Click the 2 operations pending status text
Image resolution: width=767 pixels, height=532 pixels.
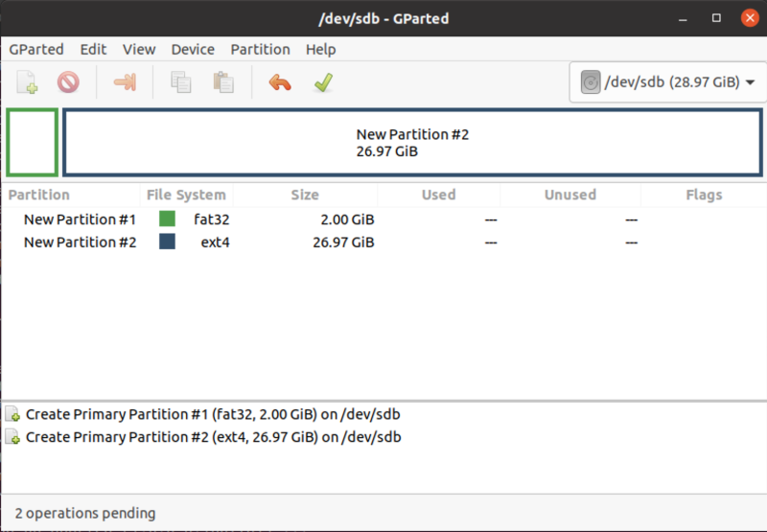(x=85, y=513)
